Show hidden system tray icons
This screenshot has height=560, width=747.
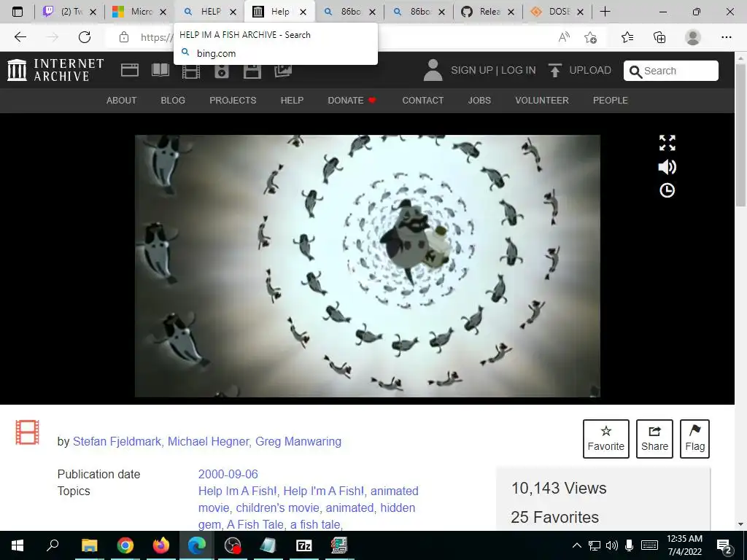(576, 545)
